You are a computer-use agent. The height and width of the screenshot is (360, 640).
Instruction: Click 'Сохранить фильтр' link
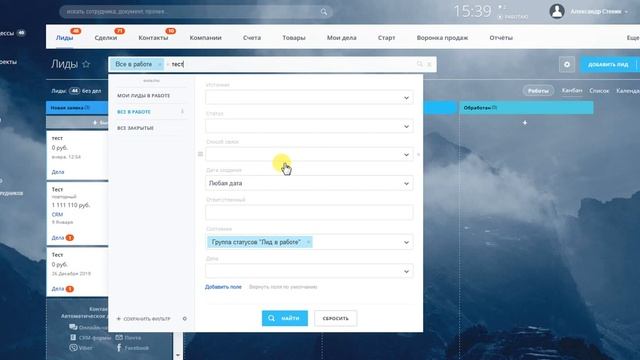coord(143,319)
